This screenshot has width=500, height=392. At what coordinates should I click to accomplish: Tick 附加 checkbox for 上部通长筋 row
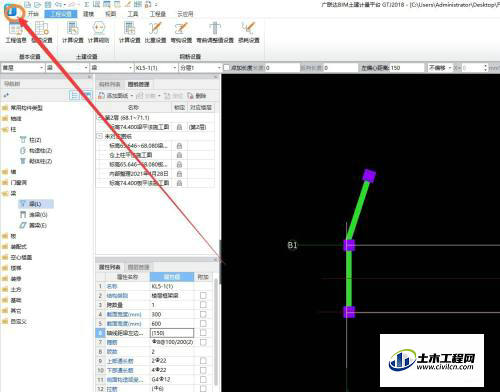pos(203,361)
